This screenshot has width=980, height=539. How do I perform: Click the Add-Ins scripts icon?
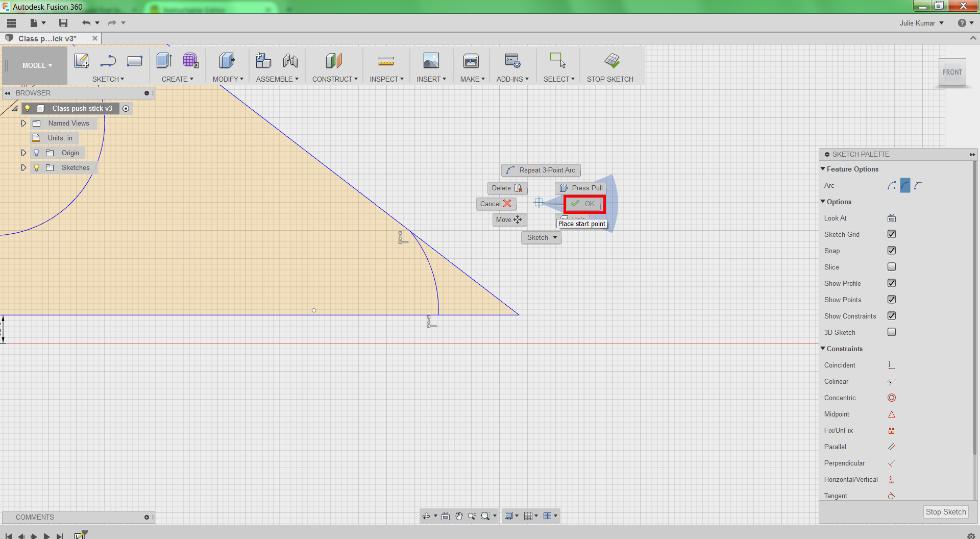[512, 61]
